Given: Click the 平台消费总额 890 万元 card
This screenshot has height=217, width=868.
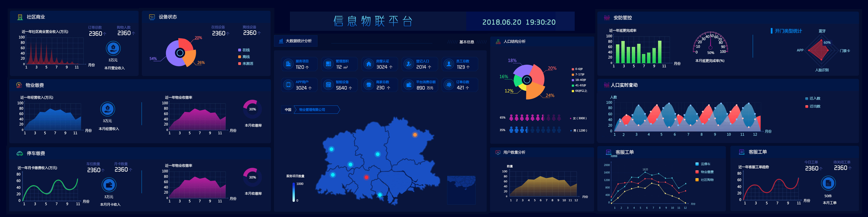Looking at the screenshot, I should (x=420, y=85).
